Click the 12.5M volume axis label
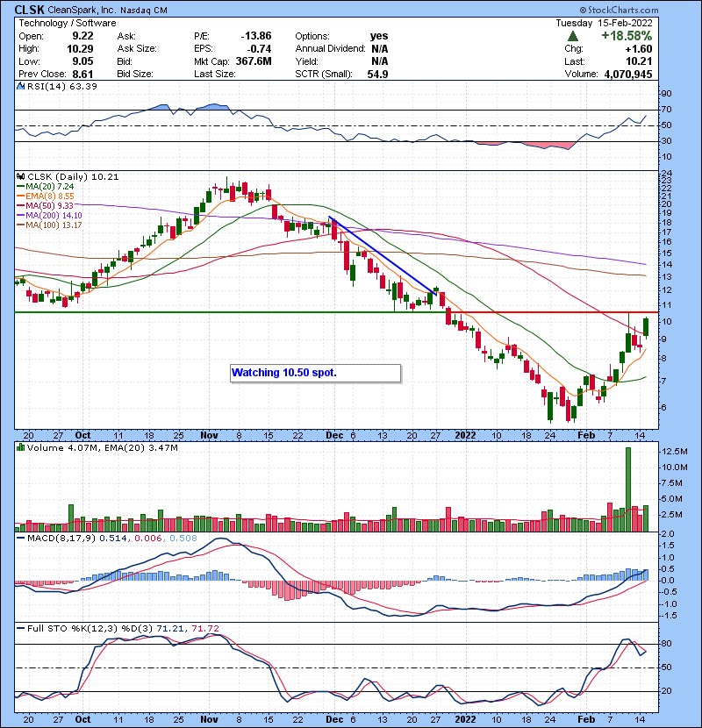 [674, 452]
